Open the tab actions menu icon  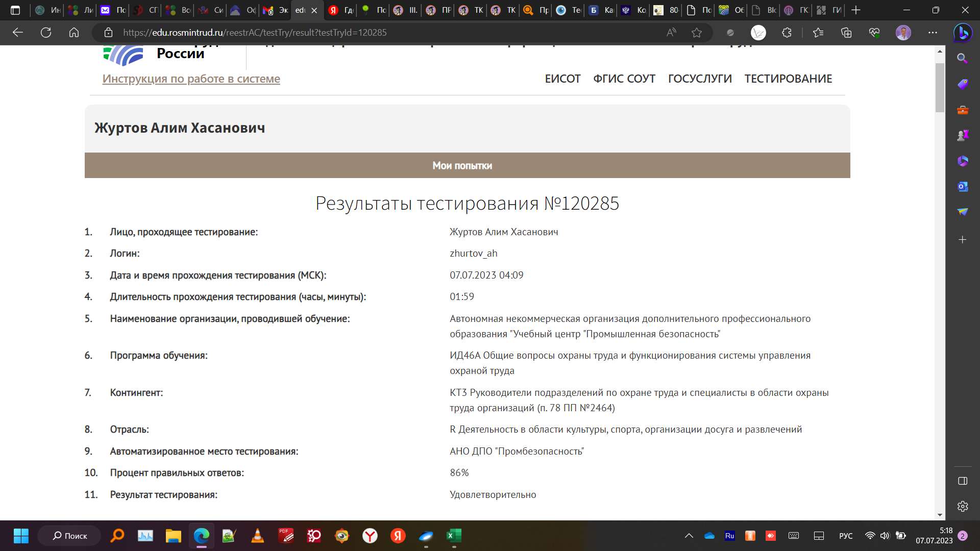click(15, 10)
